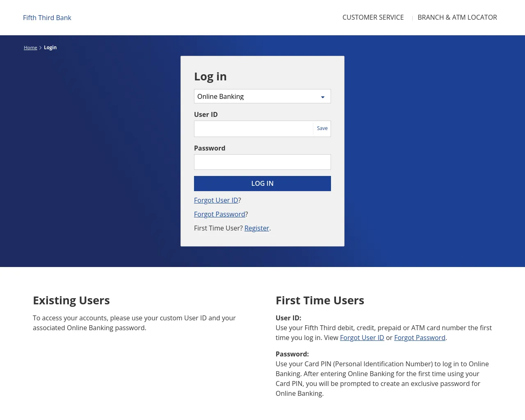Open BRANCH & ATM LOCATOR in top navigation
Image resolution: width=525 pixels, height=420 pixels.
coord(457,17)
